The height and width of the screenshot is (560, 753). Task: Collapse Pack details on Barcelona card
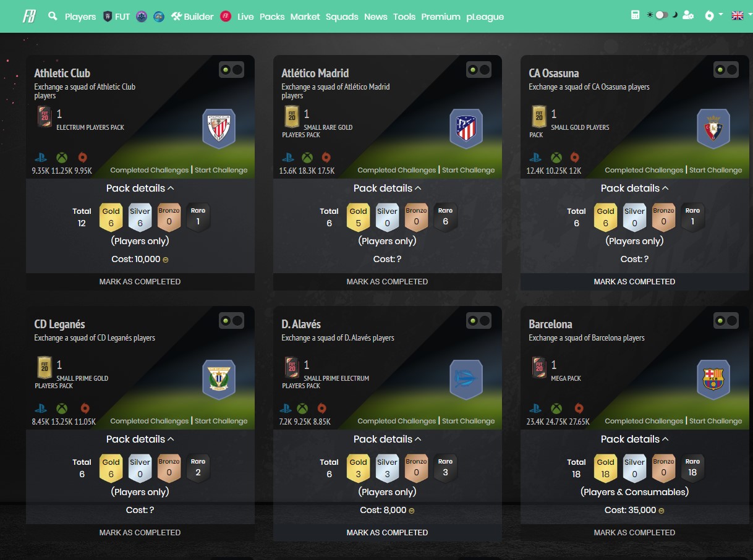(x=634, y=439)
